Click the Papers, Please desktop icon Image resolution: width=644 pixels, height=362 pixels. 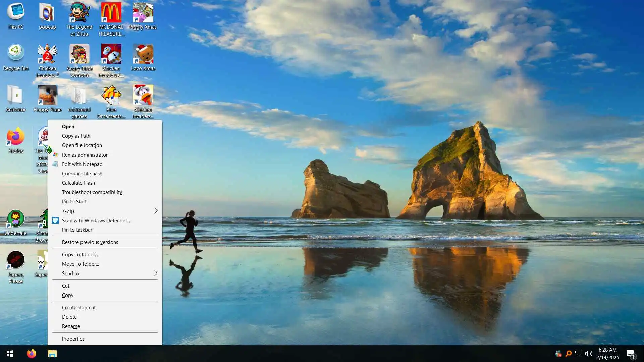(x=15, y=260)
